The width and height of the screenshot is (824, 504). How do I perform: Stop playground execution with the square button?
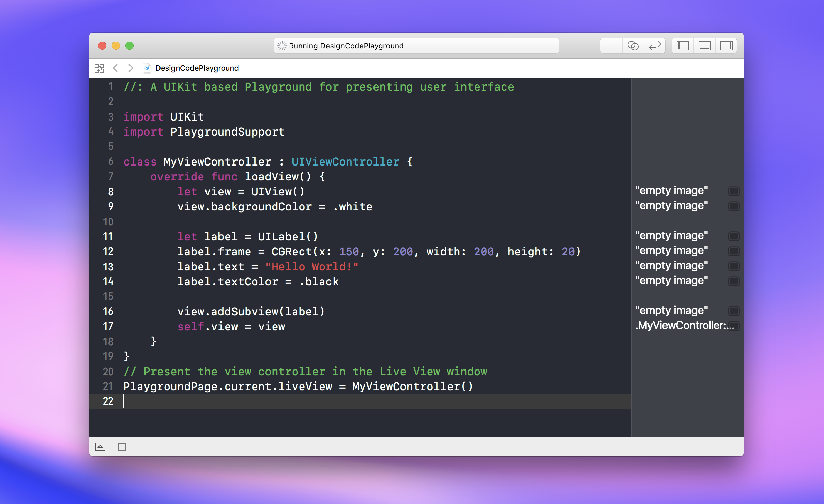click(122, 447)
